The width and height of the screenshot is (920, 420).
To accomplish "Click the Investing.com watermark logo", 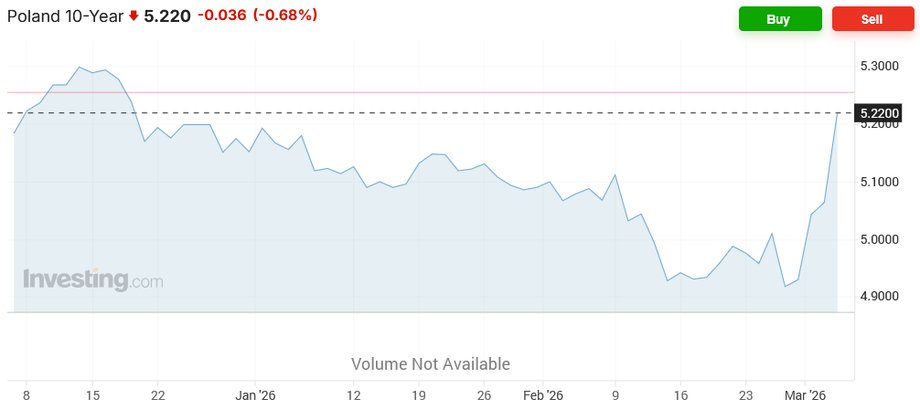I will (x=92, y=280).
